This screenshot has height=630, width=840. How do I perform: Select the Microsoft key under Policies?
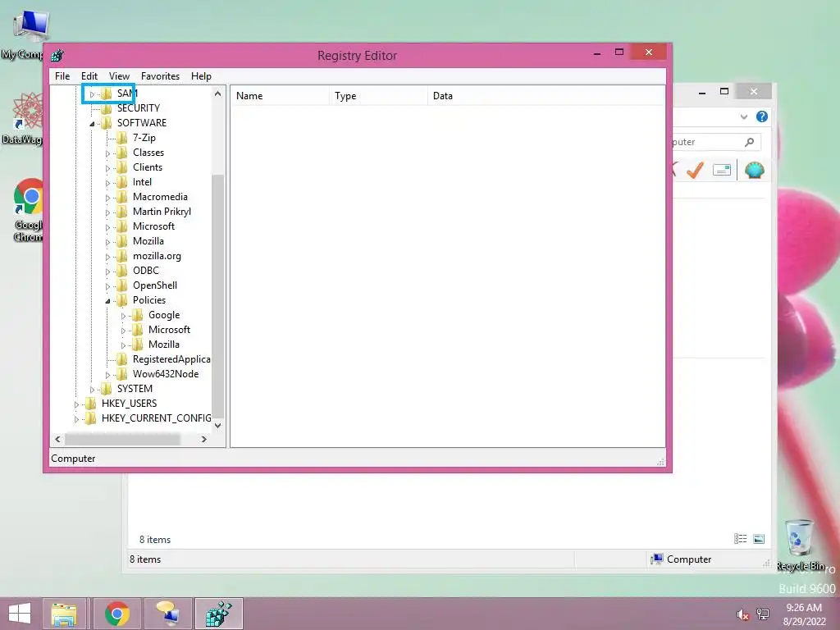coord(169,330)
